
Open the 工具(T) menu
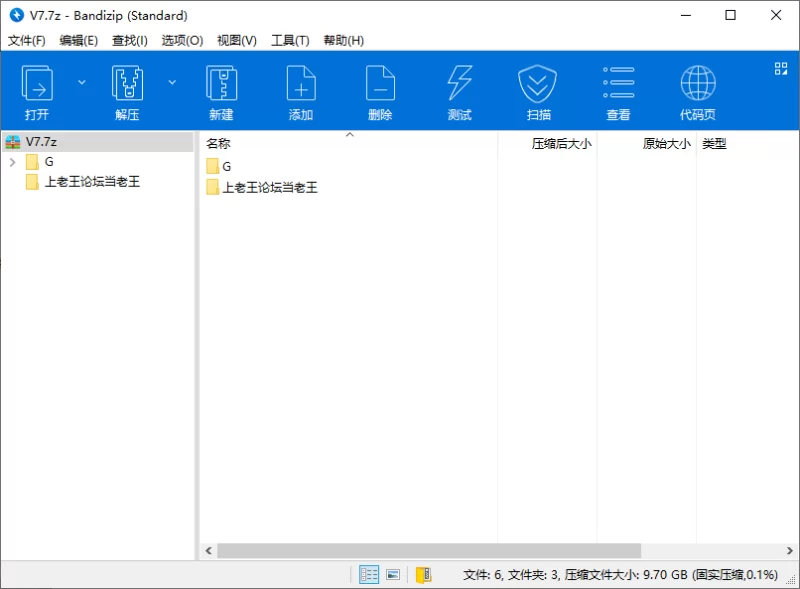pyautogui.click(x=290, y=40)
